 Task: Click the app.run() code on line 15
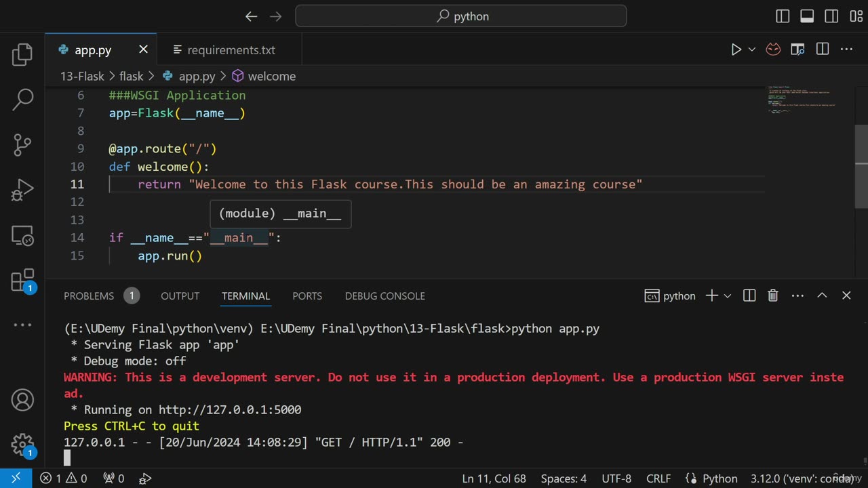170,256
